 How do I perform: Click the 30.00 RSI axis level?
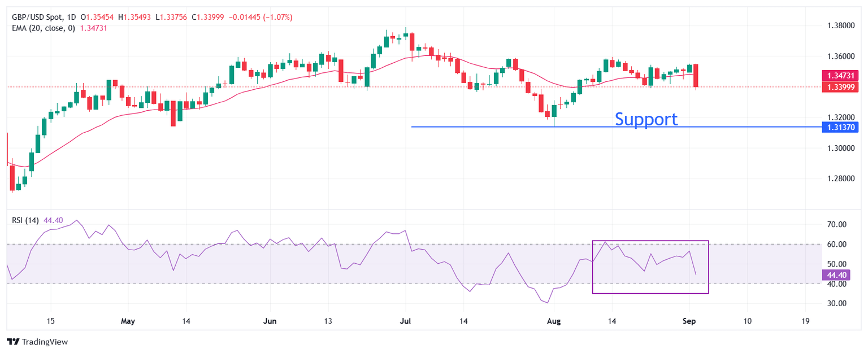point(836,303)
